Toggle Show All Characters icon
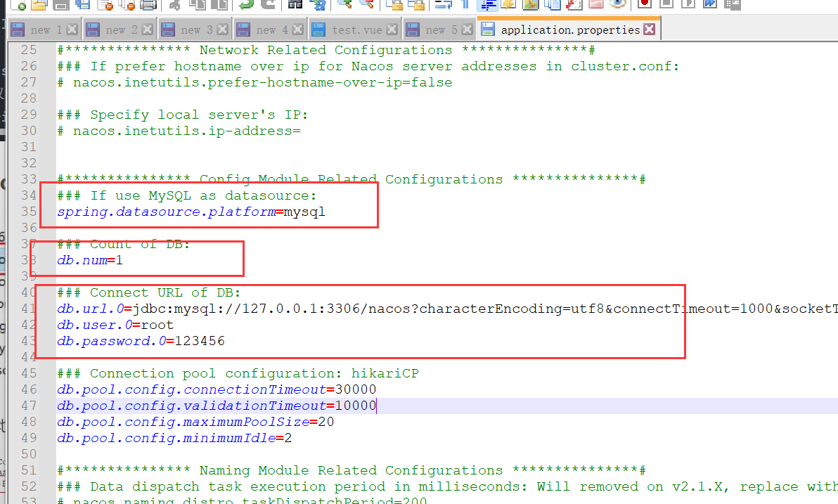Screen dimensions: 838x504 point(465,5)
